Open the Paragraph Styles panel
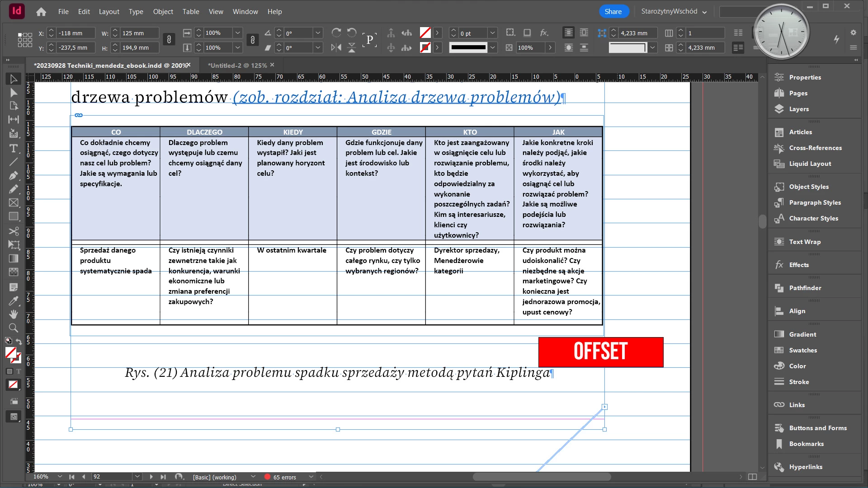Viewport: 868px width, 488px height. (x=815, y=202)
